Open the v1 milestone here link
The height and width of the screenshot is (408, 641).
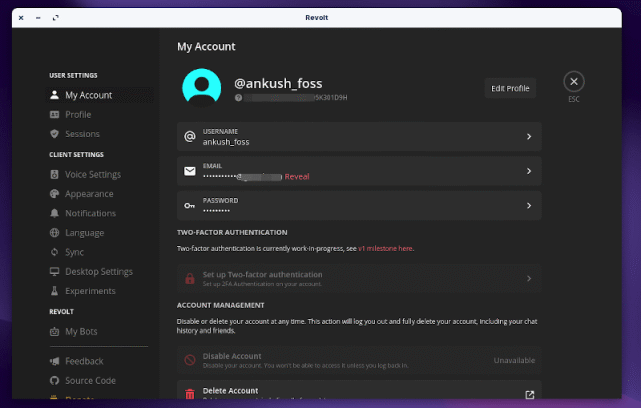(385, 249)
